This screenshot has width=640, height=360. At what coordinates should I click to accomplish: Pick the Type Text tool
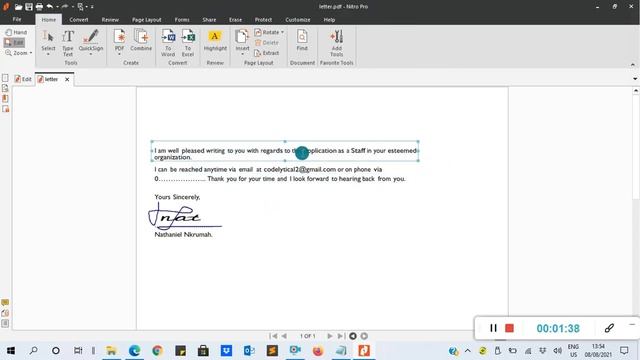coord(68,42)
